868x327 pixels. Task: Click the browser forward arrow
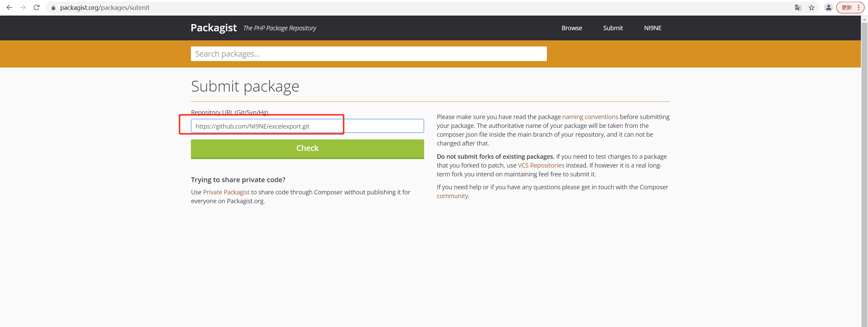(x=23, y=7)
